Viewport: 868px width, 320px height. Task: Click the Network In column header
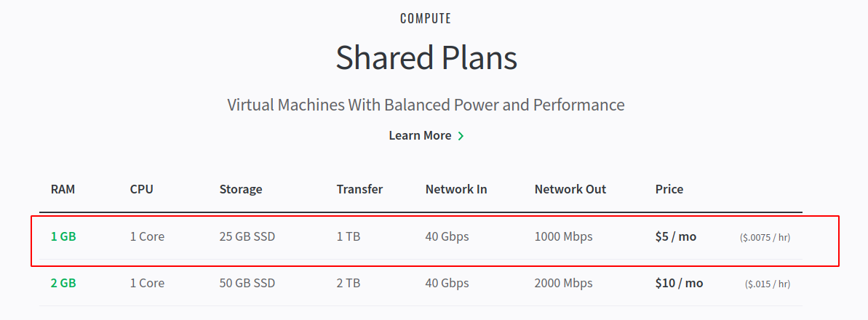coord(456,189)
